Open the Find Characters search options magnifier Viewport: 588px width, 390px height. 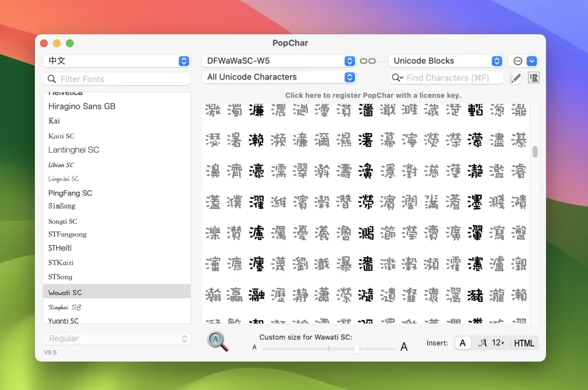(397, 78)
